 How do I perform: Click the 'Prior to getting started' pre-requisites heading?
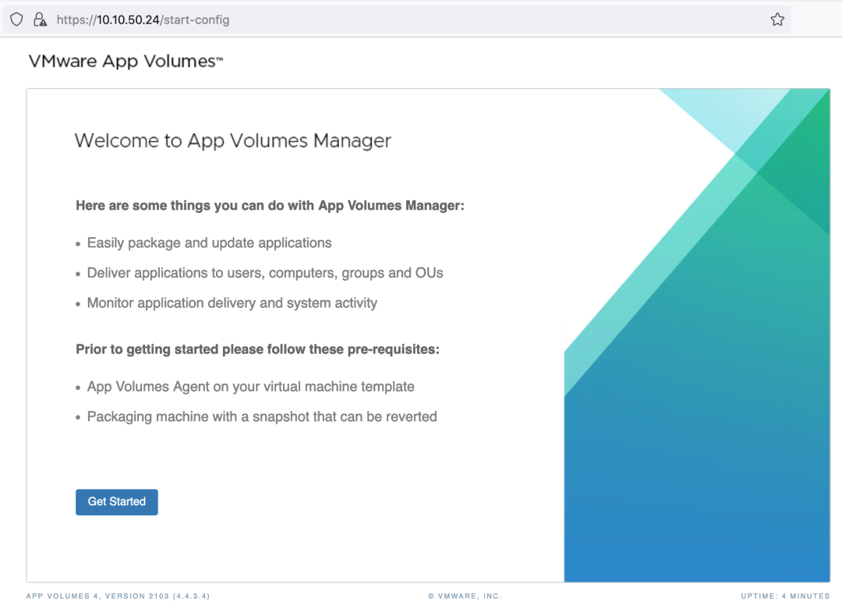pyautogui.click(x=257, y=349)
